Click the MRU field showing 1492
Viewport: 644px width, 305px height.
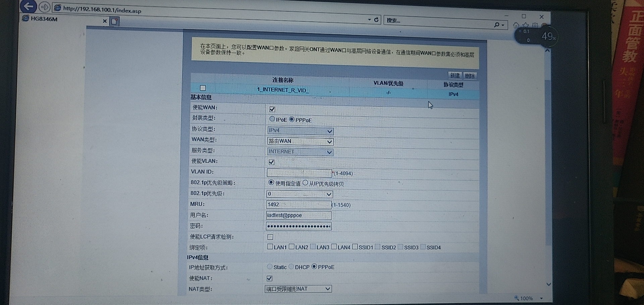[x=299, y=204]
